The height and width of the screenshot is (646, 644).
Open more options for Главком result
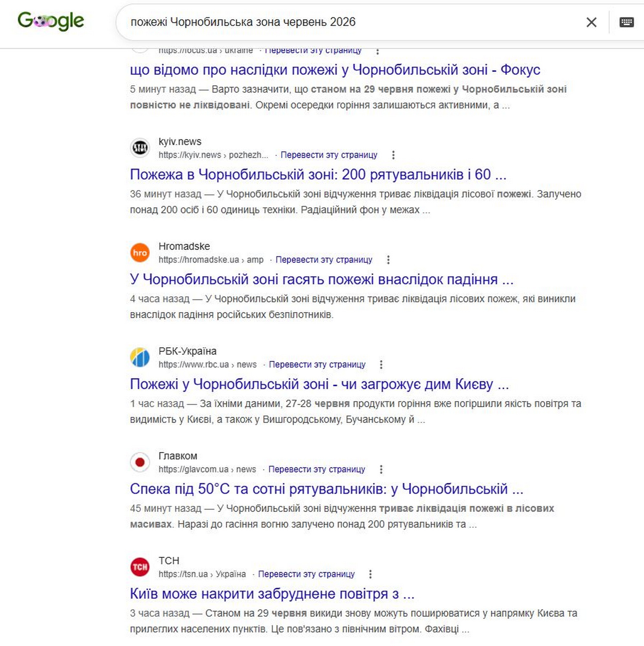[x=381, y=469]
